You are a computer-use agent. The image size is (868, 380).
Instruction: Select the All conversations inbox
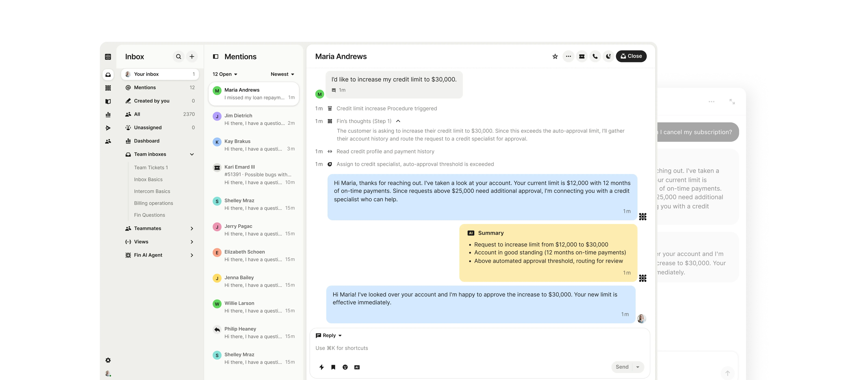(x=160, y=114)
